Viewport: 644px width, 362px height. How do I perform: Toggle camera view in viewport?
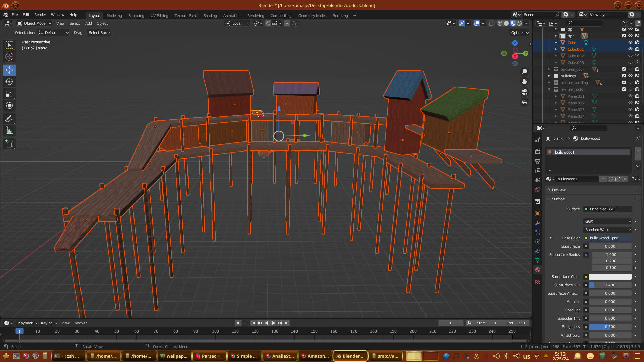pyautogui.click(x=524, y=92)
